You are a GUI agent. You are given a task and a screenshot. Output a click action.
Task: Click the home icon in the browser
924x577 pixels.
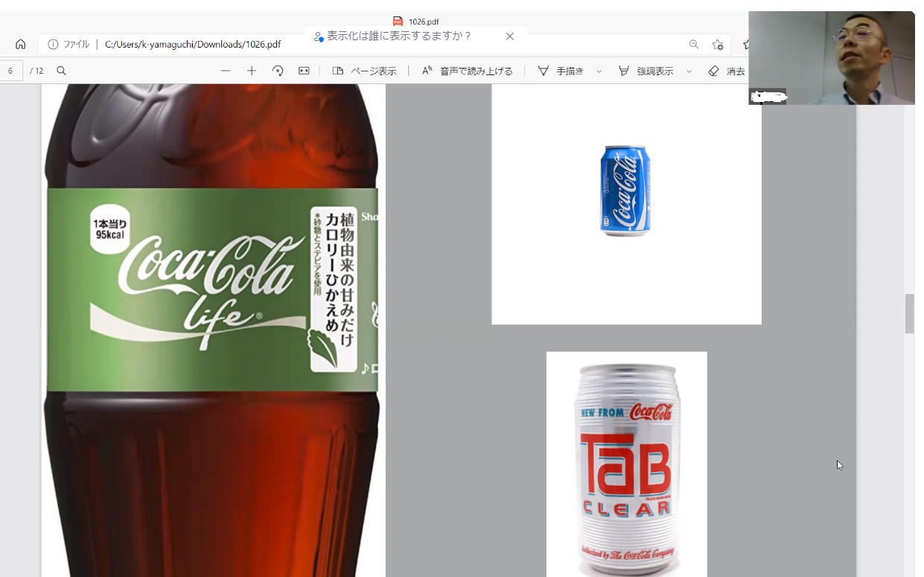pos(21,44)
